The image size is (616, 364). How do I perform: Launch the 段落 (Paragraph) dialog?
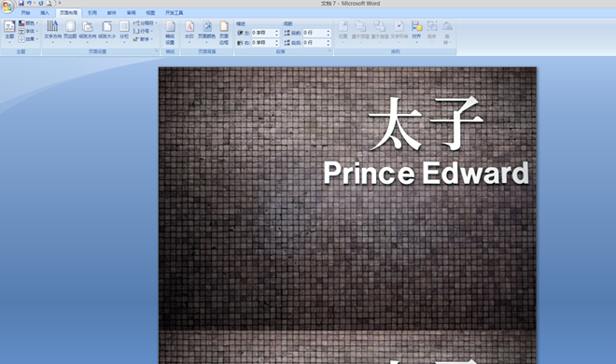point(329,51)
